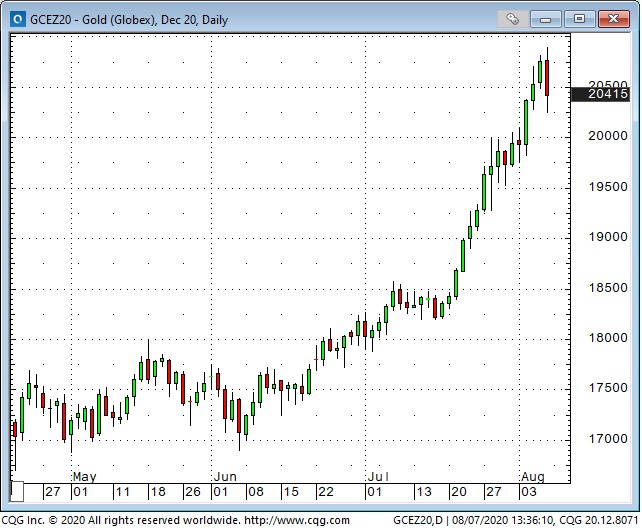The height and width of the screenshot is (528, 642).
Task: Maximize the GCEZ20 chart window
Action: [x=579, y=19]
